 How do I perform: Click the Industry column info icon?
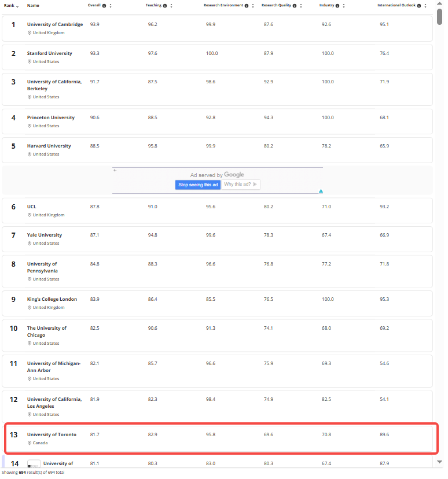338,5
